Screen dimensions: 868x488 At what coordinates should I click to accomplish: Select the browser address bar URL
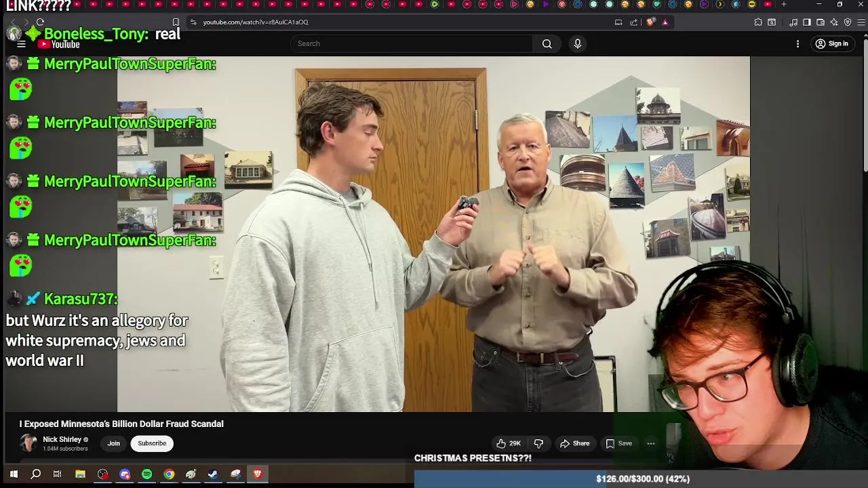pos(256,22)
